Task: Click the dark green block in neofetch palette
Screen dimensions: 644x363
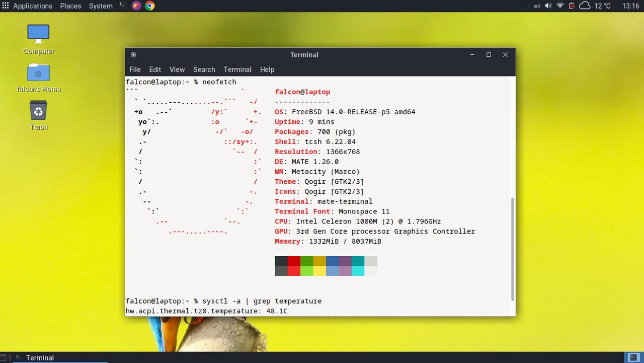Action: [x=307, y=261]
